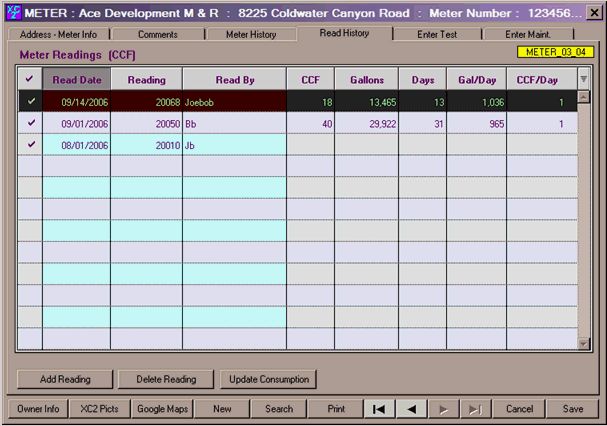Viewport: 607px width, 426px height.
Task: Sort by the Read Date column header
Action: [x=76, y=80]
